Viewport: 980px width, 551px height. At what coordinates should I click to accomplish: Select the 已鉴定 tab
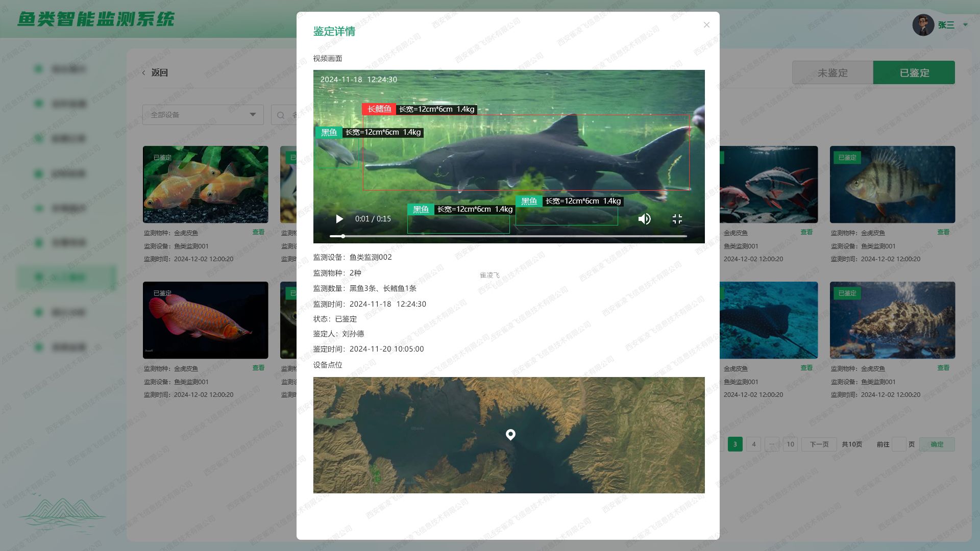click(x=914, y=72)
